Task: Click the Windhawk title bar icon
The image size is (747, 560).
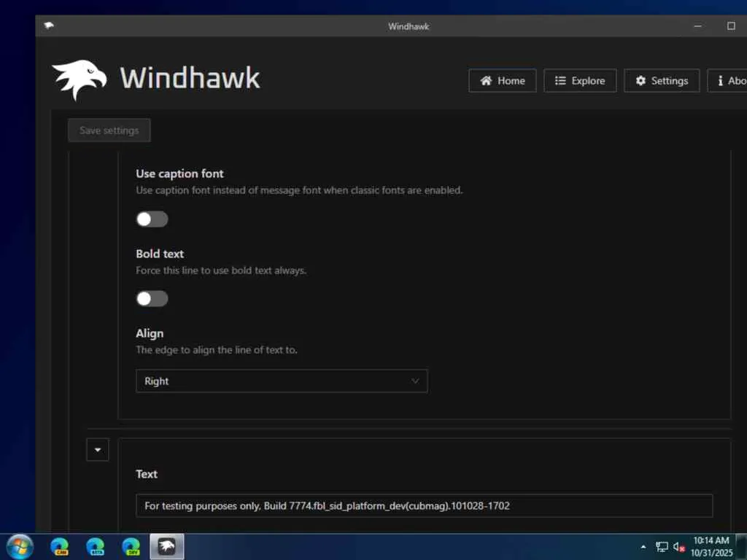Action: coord(49,26)
